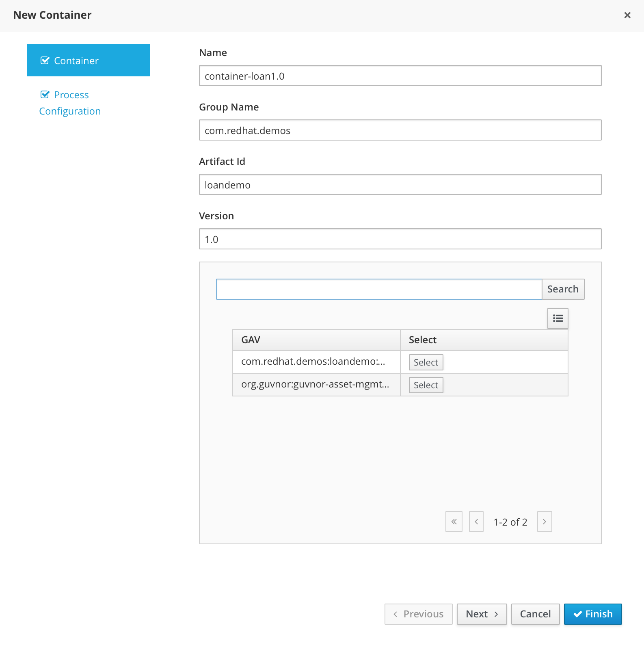Click the 1-2 of 2 pager text
This screenshot has height=645, width=644.
[510, 522]
